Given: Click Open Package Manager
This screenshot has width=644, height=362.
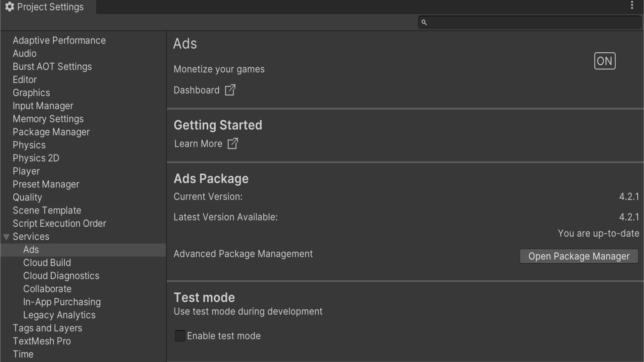Looking at the screenshot, I should pos(579,256).
